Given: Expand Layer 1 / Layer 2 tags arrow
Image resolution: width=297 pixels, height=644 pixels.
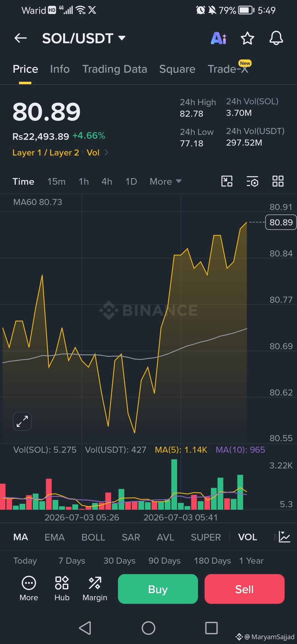Looking at the screenshot, I should pos(106,152).
